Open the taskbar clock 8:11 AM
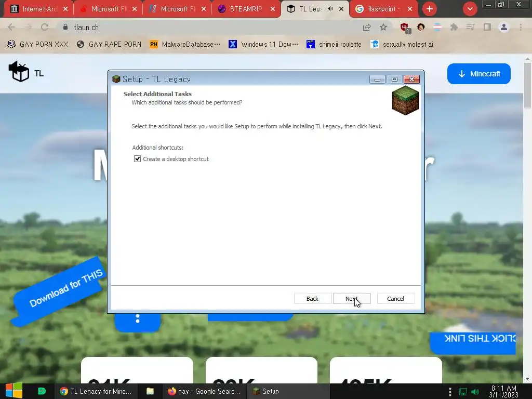Image resolution: width=532 pixels, height=399 pixels. [504, 391]
